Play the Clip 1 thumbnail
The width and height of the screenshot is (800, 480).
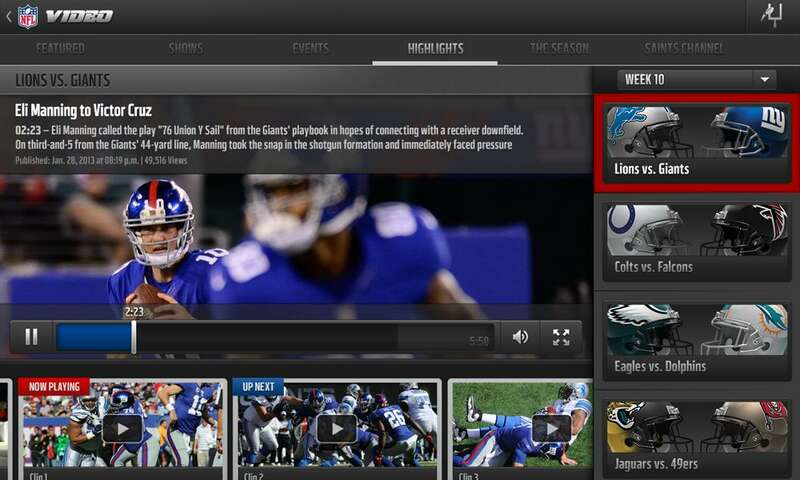point(123,427)
